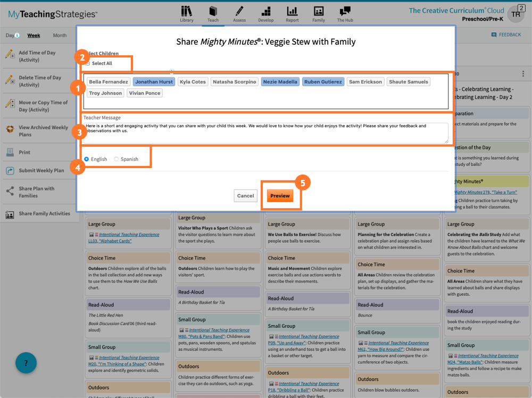Image resolution: width=532 pixels, height=398 pixels.
Task: Open the Library icon in top navigation
Action: click(186, 12)
